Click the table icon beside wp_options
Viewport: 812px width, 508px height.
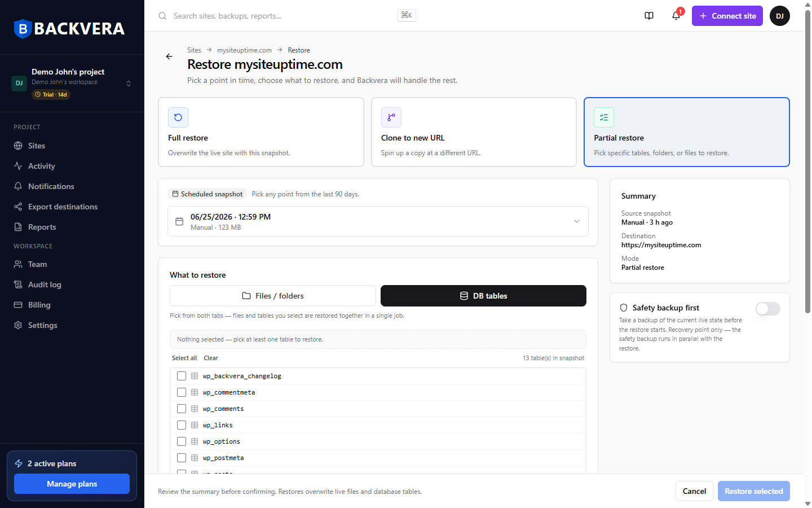(195, 441)
